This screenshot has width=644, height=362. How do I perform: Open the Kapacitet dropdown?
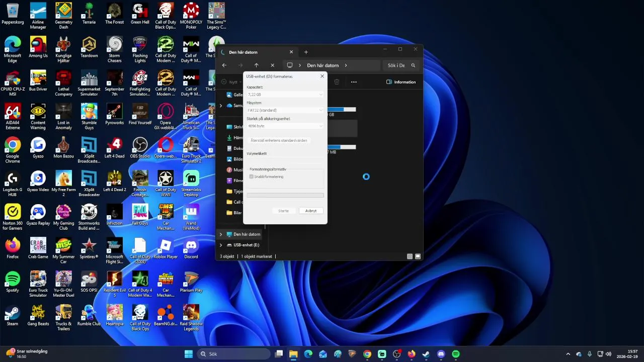(x=285, y=95)
